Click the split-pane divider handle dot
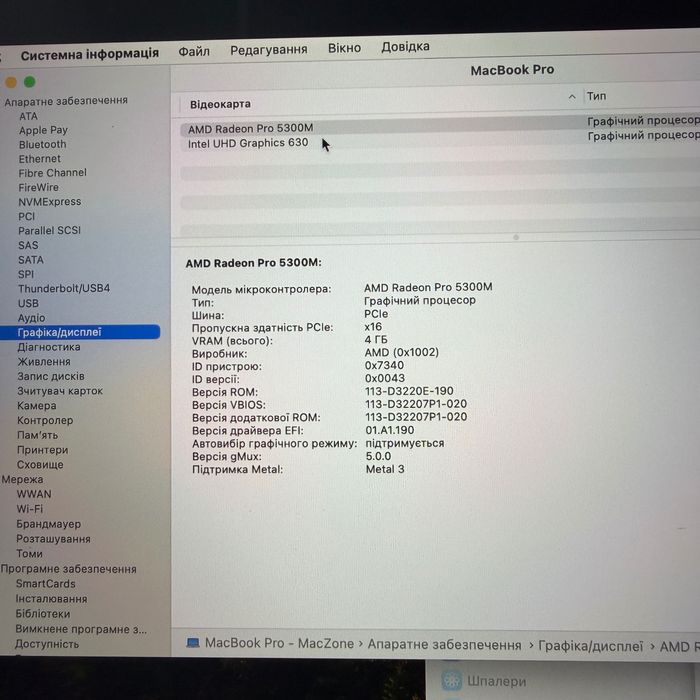The height and width of the screenshot is (700, 700). (x=516, y=238)
